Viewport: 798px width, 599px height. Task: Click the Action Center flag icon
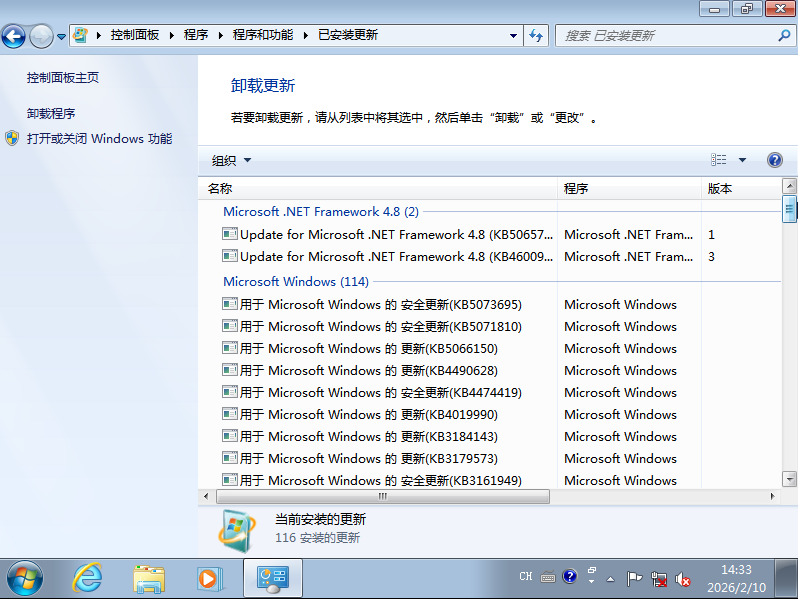634,579
